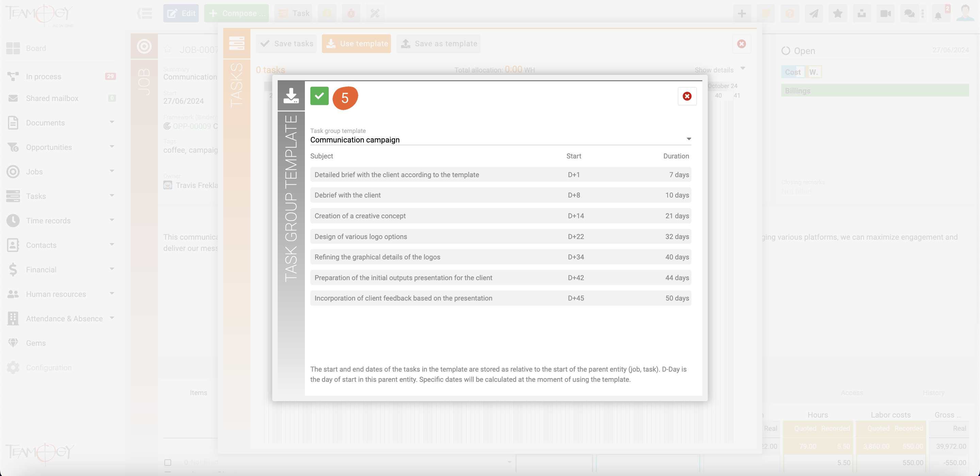Collapse the sidebar menu icon
Image resolution: width=980 pixels, height=476 pixels.
[x=145, y=13]
